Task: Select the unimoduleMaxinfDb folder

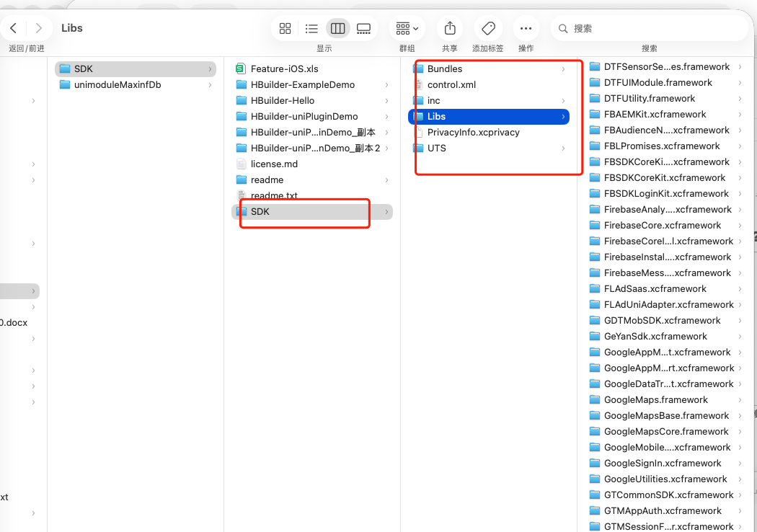Action: [x=117, y=85]
